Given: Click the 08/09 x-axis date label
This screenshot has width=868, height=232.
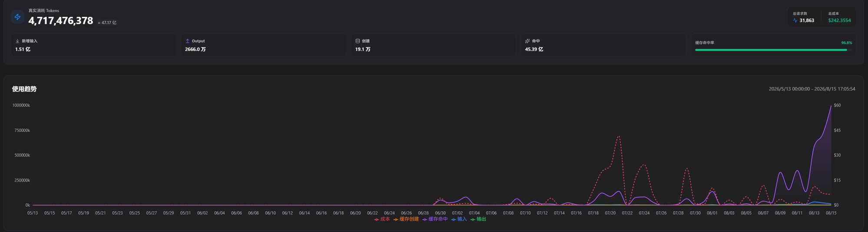Looking at the screenshot, I should 780,213.
